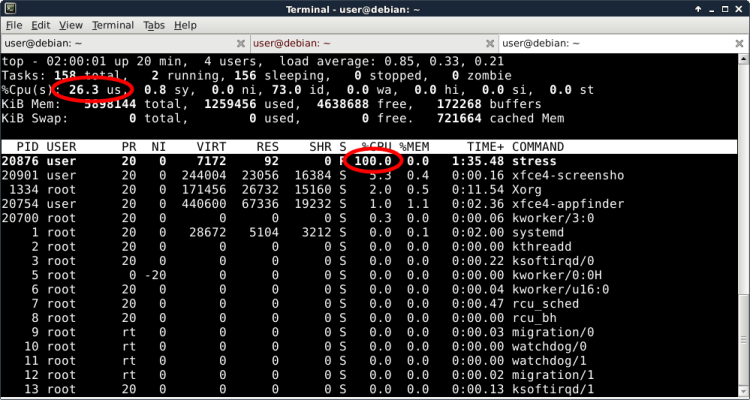750x400 pixels.
Task: Click the watchdog/0 command text
Action: point(549,346)
